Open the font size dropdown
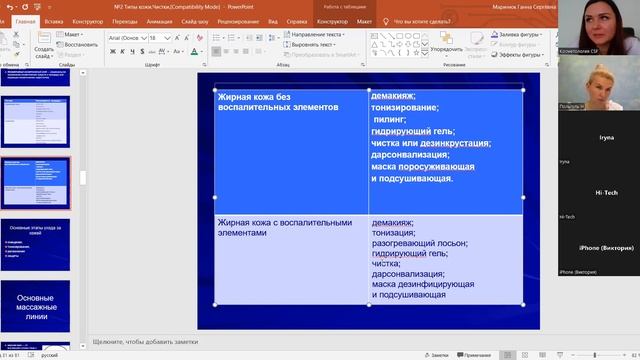Image resolution: width=640 pixels, height=360 pixels. (x=167, y=38)
